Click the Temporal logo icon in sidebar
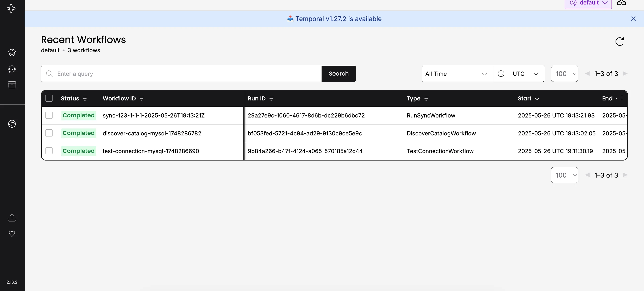Viewport: 644px width, 291px height. pyautogui.click(x=11, y=9)
